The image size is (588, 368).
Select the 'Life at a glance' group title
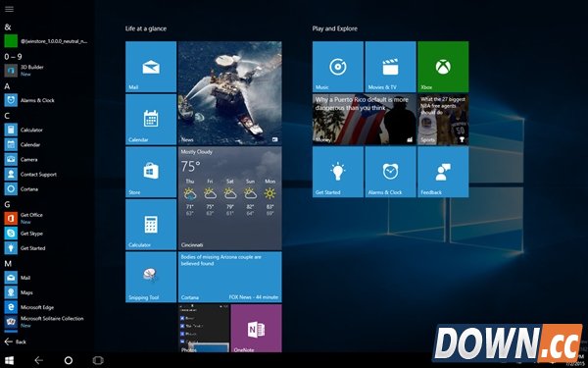click(146, 28)
